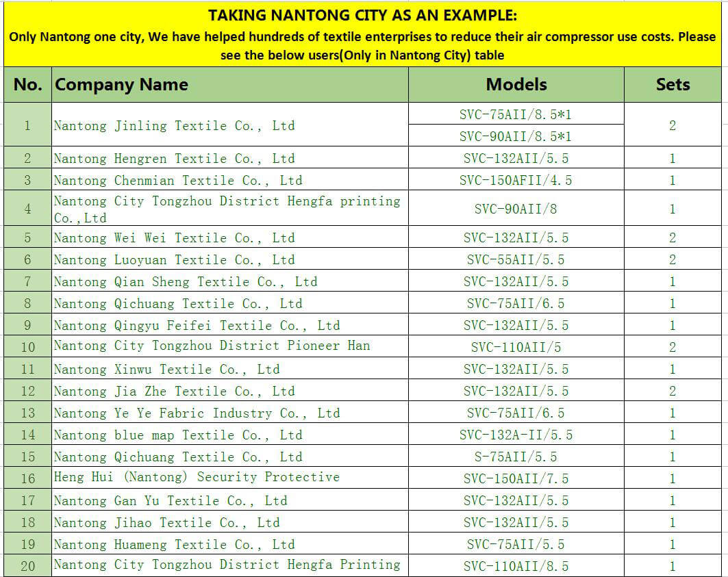Click the model cell in the Nantong Hengren row
Viewport: 728px width, 577px height.
(516, 157)
